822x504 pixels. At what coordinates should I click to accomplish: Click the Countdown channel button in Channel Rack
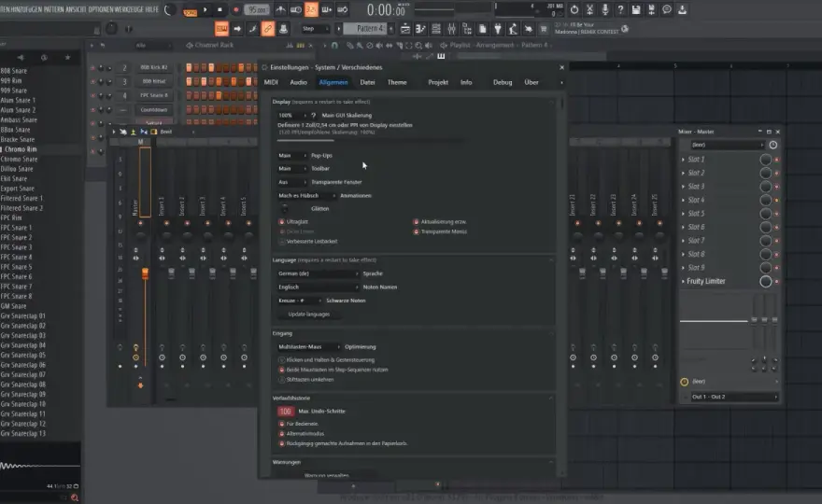click(153, 110)
